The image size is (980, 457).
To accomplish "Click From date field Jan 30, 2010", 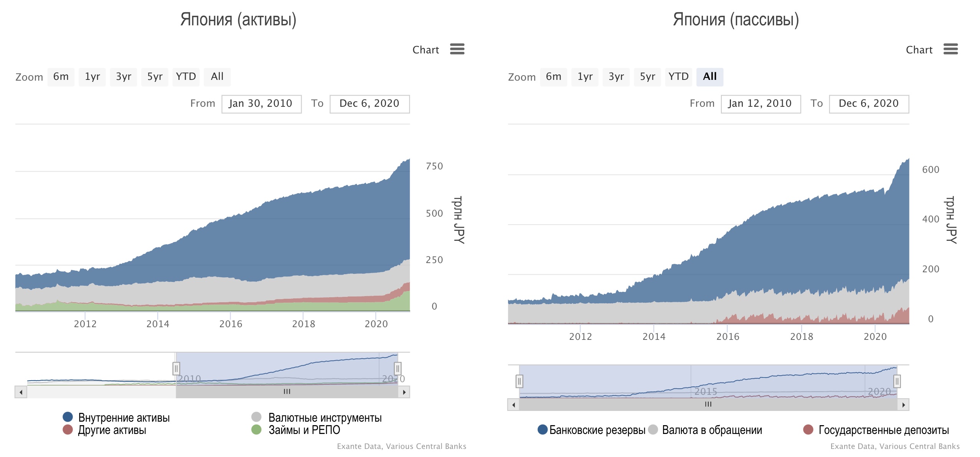I will [x=261, y=104].
